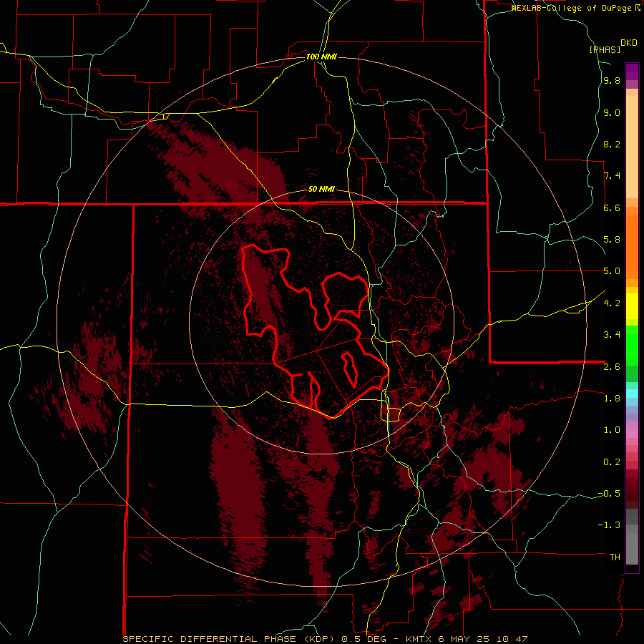Screen dimensions: 644x644
Task: Click the DKD units label above color scale
Action: click(629, 43)
